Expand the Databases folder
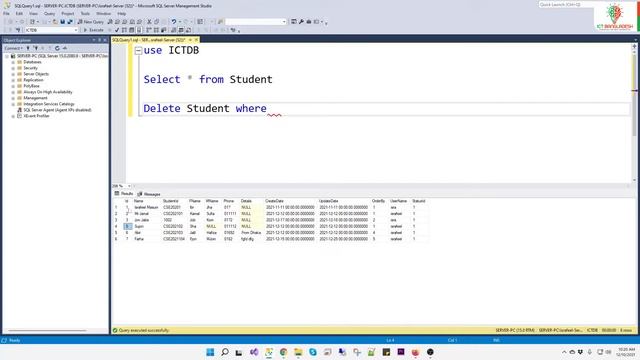Viewport: 640px width, 360px height. point(13,62)
